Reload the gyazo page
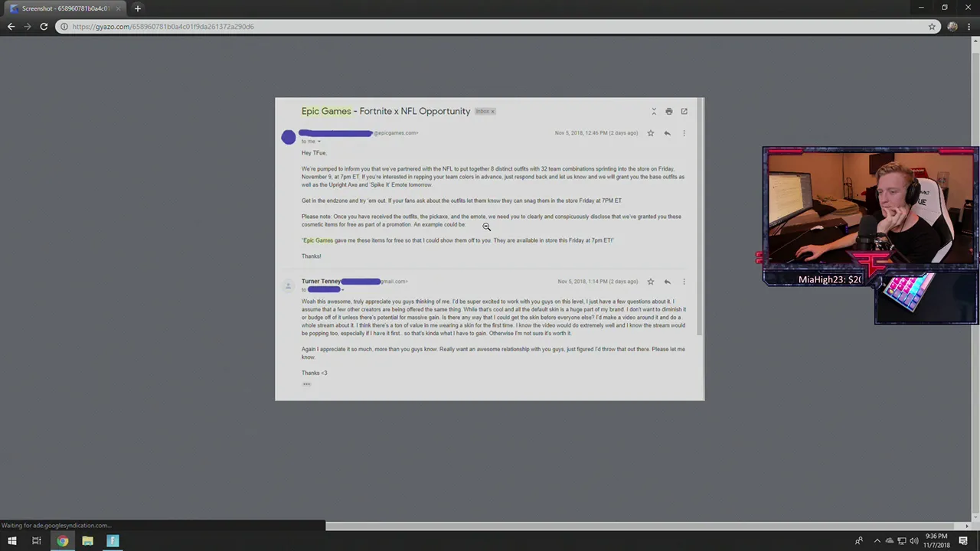Viewport: 980px width, 551px height. [44, 27]
